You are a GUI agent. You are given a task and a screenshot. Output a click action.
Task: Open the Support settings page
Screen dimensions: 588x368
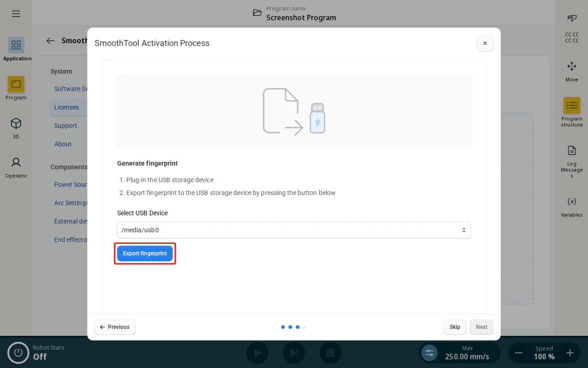click(x=66, y=126)
